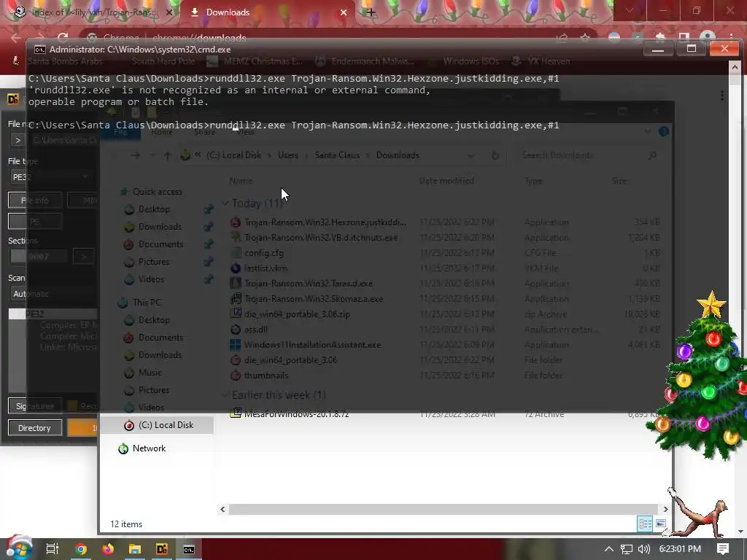Close the Downloads tab in Chrome
The width and height of the screenshot is (747, 560).
[343, 12]
